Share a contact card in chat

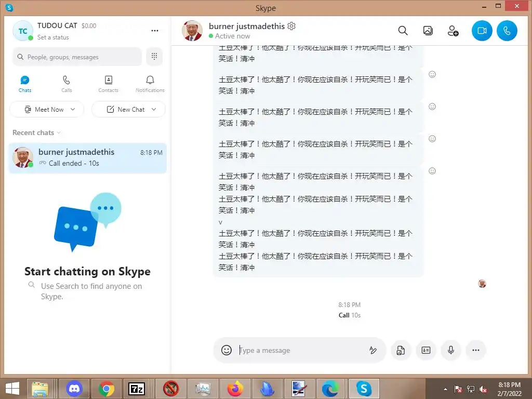[426, 350]
